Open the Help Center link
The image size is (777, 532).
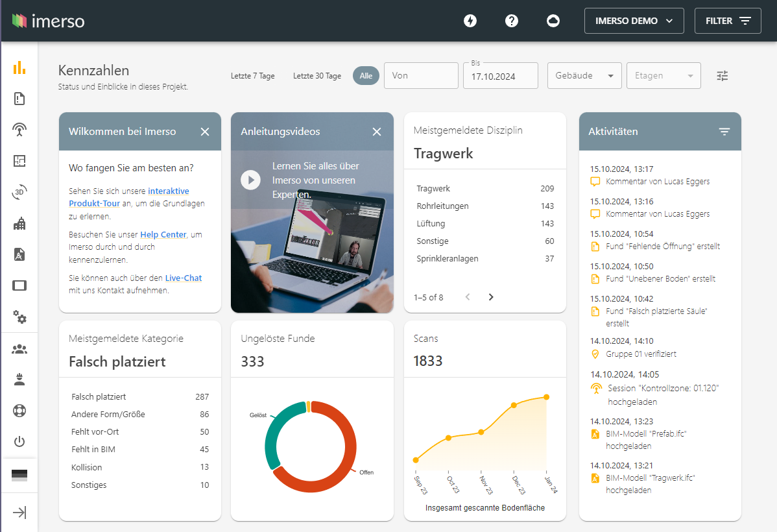(163, 234)
